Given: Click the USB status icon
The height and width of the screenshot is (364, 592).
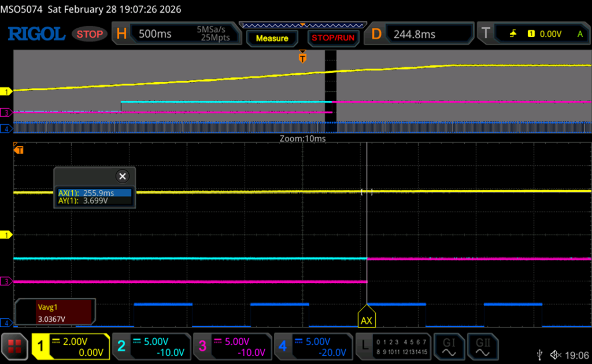Looking at the screenshot, I should pyautogui.click(x=539, y=354).
